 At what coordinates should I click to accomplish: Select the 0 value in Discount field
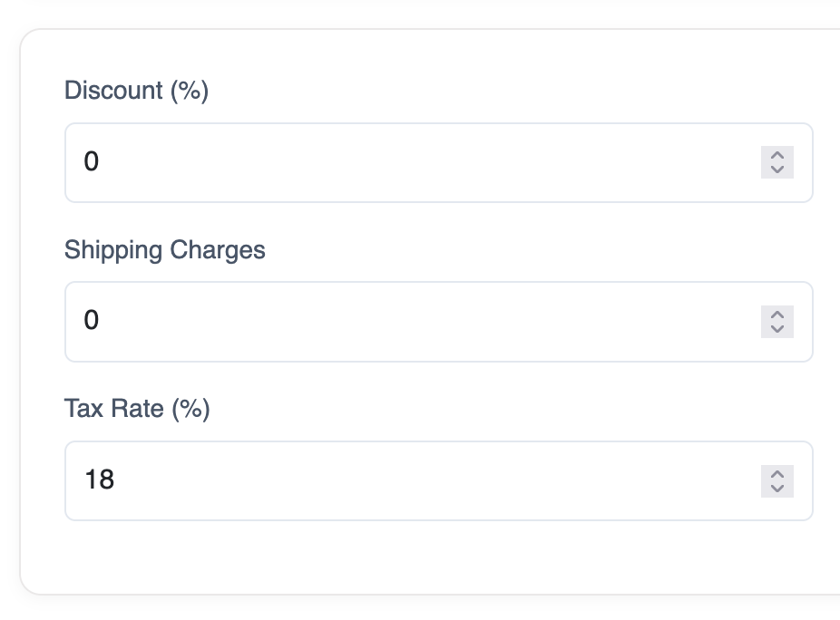coord(92,162)
